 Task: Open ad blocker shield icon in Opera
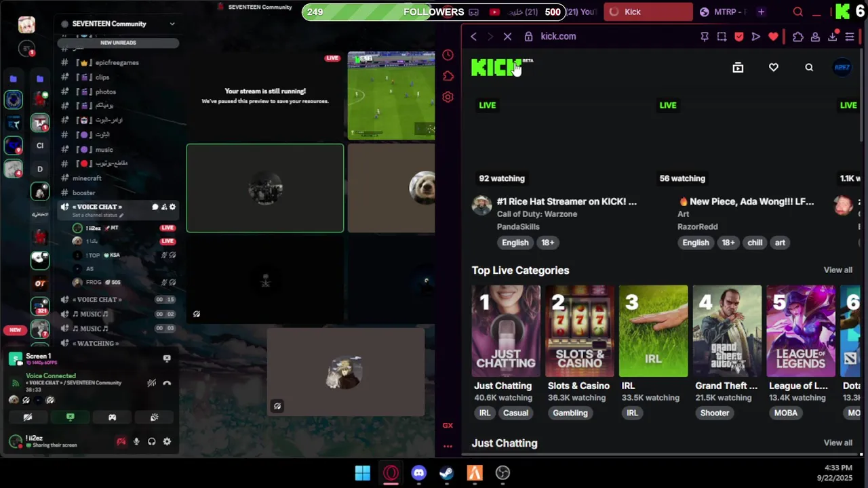point(739,37)
